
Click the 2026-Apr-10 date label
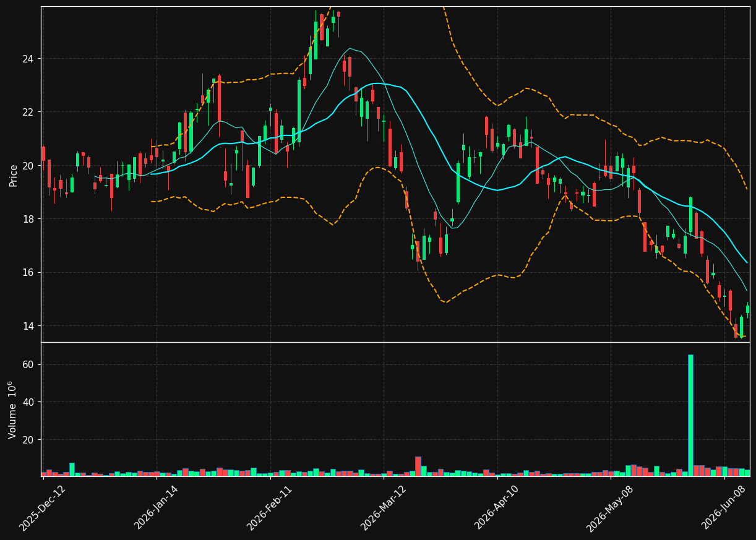pyautogui.click(x=497, y=508)
